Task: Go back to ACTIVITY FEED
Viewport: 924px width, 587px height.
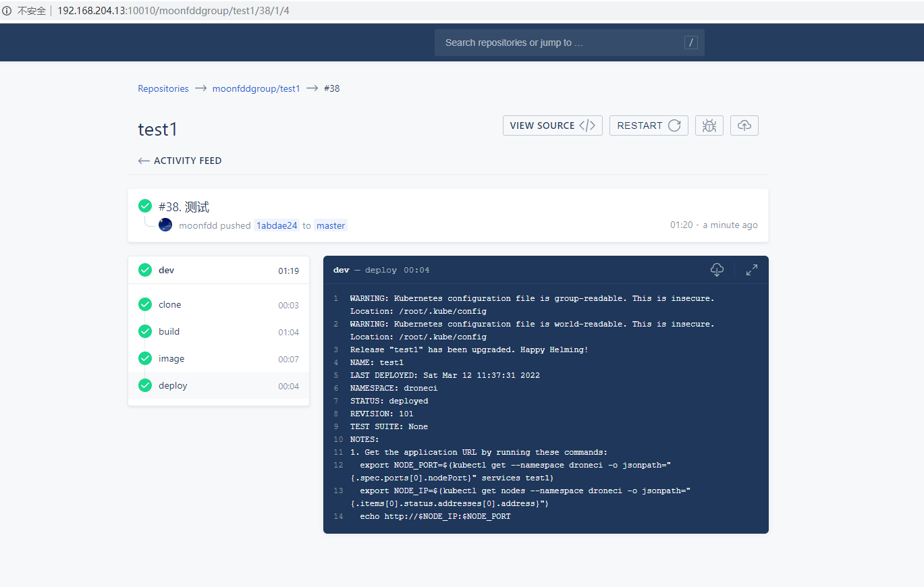Action: 180,161
